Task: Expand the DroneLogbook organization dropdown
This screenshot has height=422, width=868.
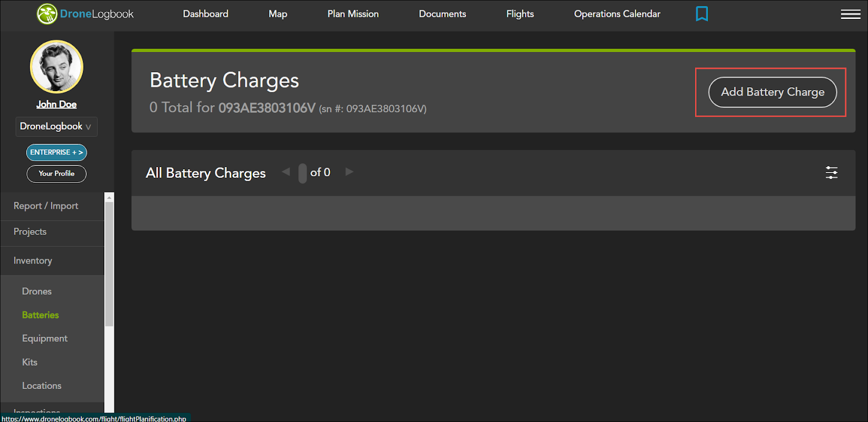Action: coord(56,126)
